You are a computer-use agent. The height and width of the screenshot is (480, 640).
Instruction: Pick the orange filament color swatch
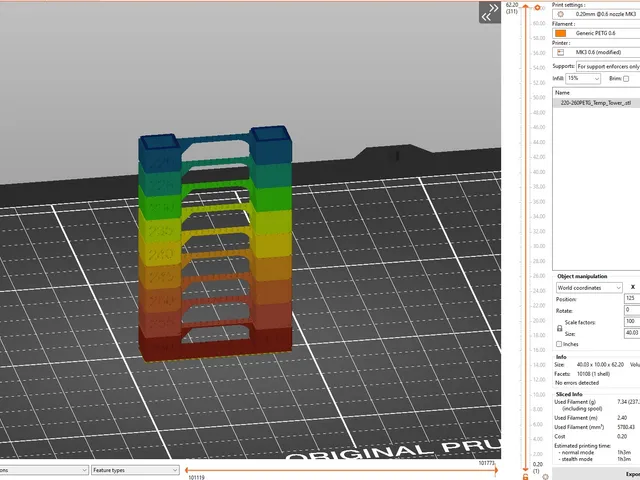point(560,33)
